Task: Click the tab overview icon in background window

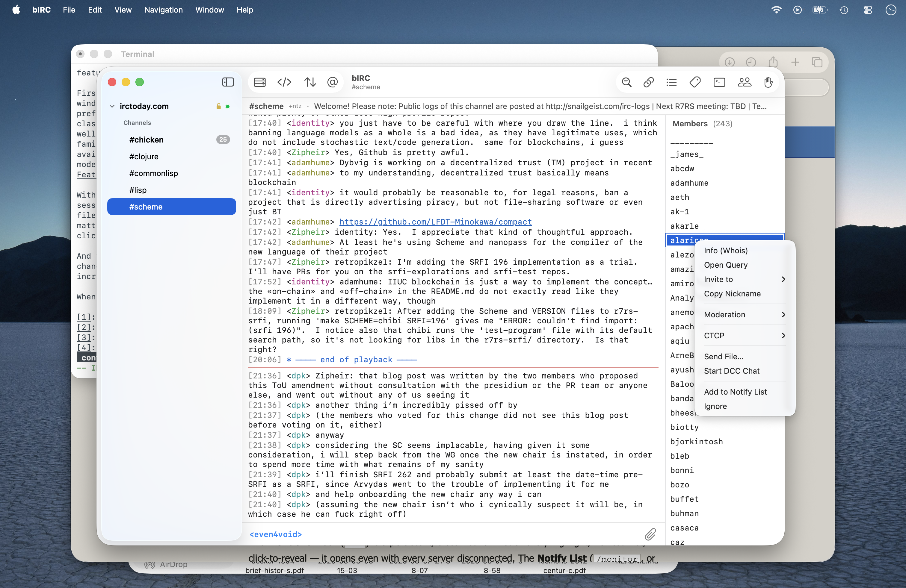Action: click(817, 62)
